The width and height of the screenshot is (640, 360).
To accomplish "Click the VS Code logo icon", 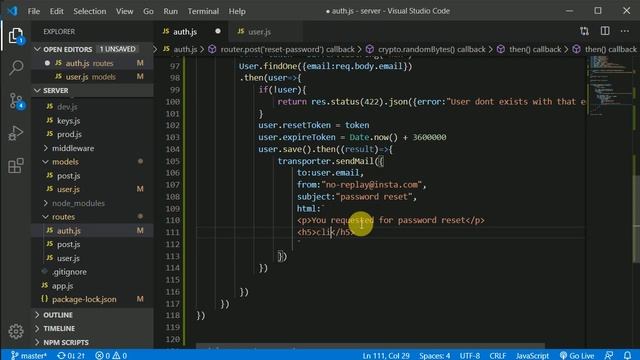I will pos(12,11).
